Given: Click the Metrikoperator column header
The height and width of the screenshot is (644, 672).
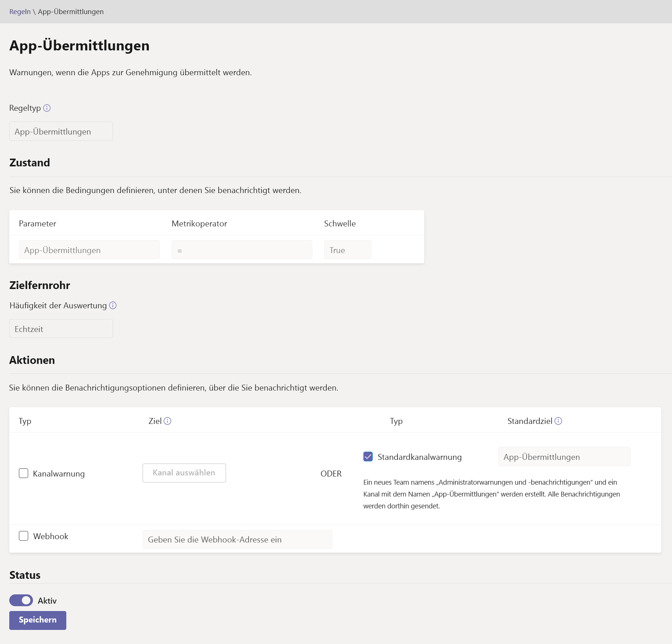Looking at the screenshot, I should (x=199, y=223).
